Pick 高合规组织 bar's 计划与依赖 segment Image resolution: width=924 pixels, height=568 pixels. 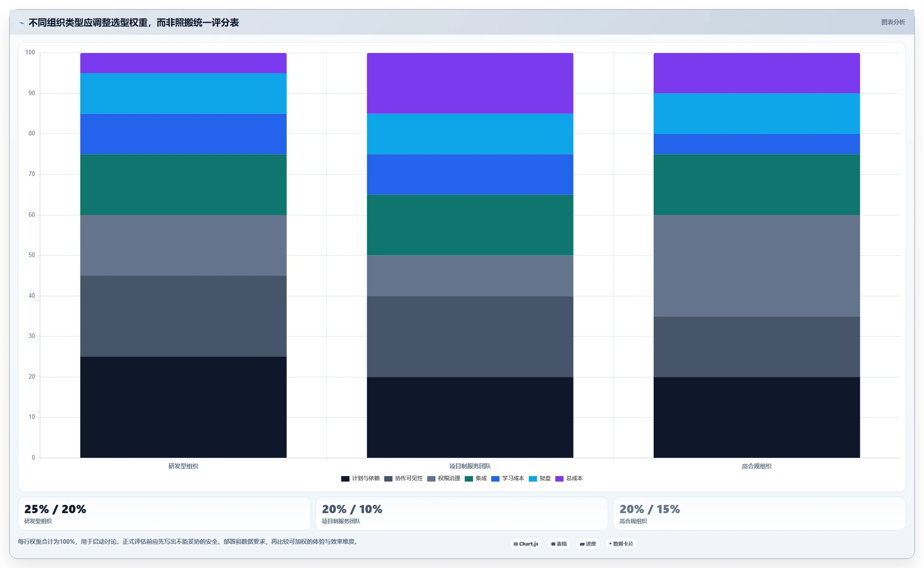point(757,417)
